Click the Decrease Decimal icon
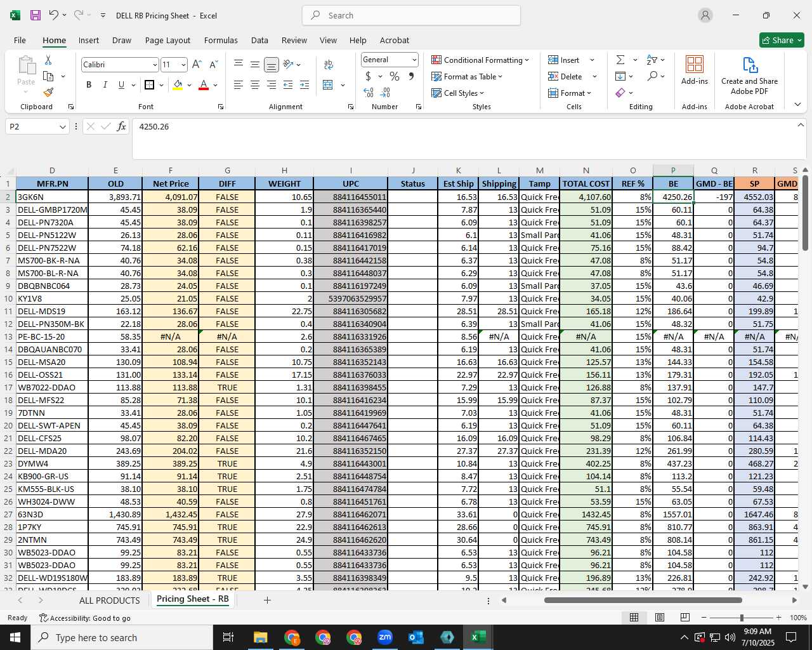Screen dimensions: 812x650 click(x=386, y=93)
